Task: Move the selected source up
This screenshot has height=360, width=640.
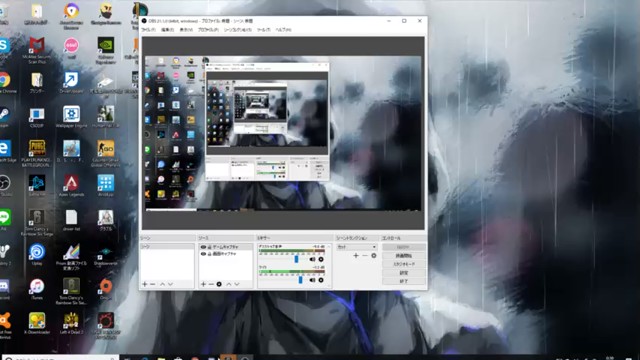Action: point(229,284)
